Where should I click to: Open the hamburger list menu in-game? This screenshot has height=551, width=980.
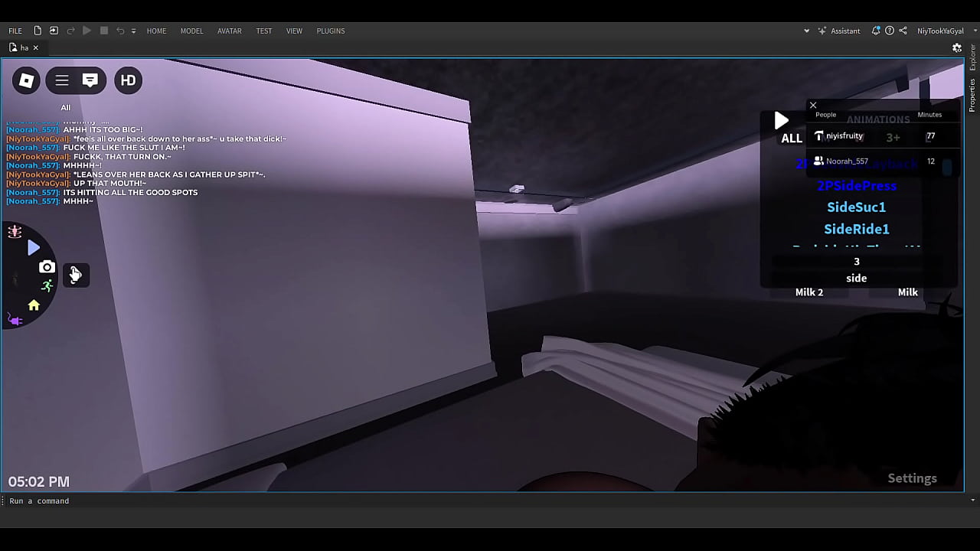pyautogui.click(x=62, y=80)
